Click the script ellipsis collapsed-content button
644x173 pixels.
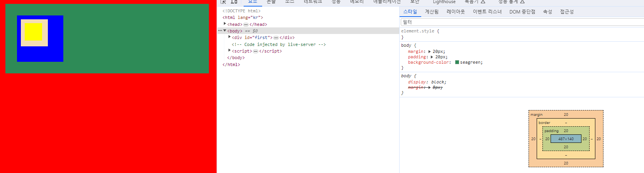[x=256, y=51]
